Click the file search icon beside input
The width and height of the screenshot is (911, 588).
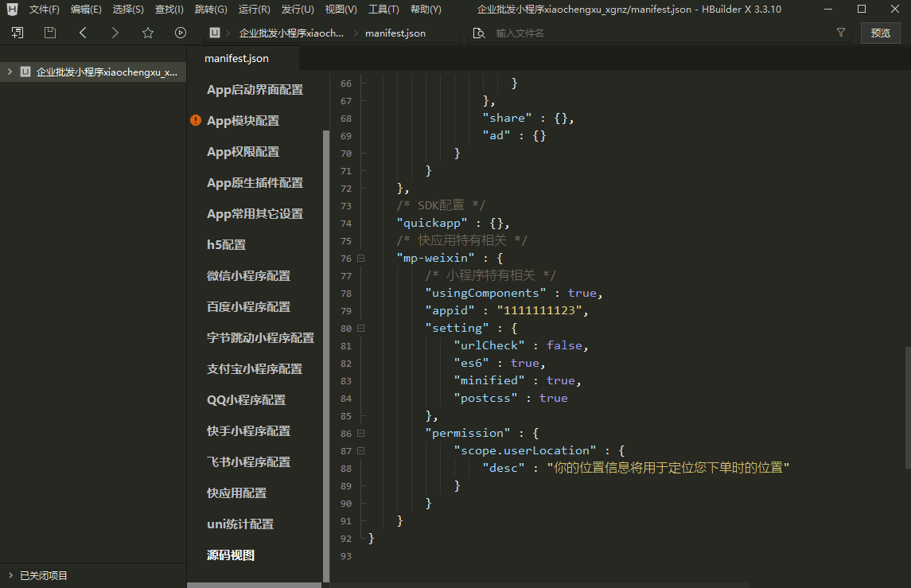tap(478, 33)
